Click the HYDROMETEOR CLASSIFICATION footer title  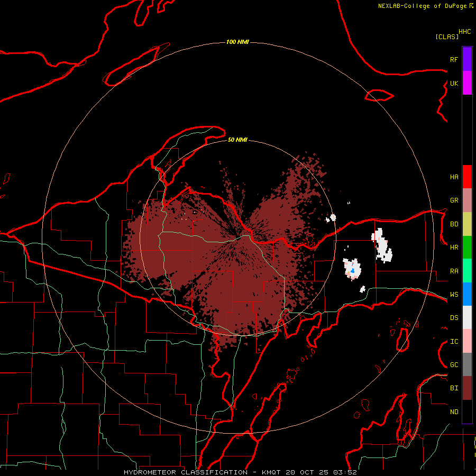(x=186, y=472)
